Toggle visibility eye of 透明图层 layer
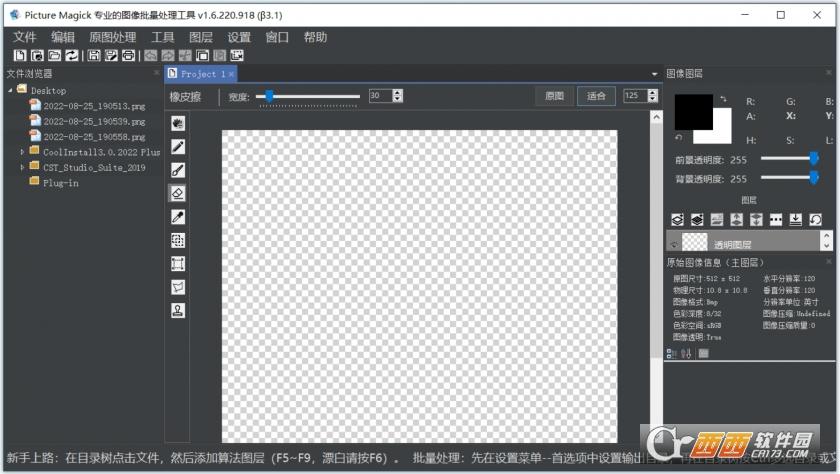 point(674,244)
